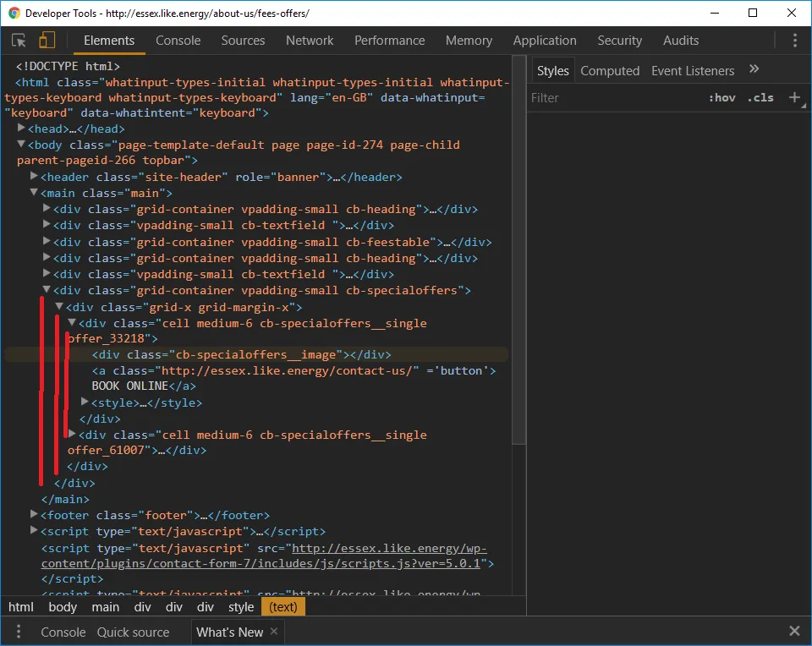Toggle the .cls element classes panel
Image resolution: width=812 pixels, height=646 pixels.
click(x=760, y=97)
